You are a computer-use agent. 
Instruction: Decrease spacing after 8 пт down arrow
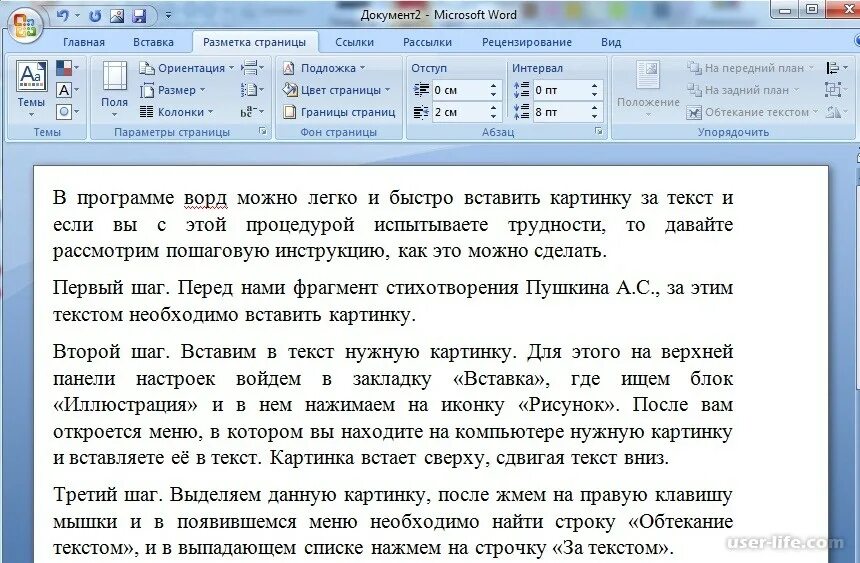coord(595,116)
